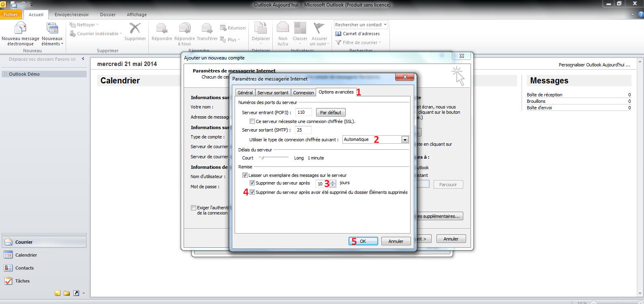Viewport: 644px width, 304px height.
Task: Open Contacts in the navigation pane
Action: (x=24, y=268)
